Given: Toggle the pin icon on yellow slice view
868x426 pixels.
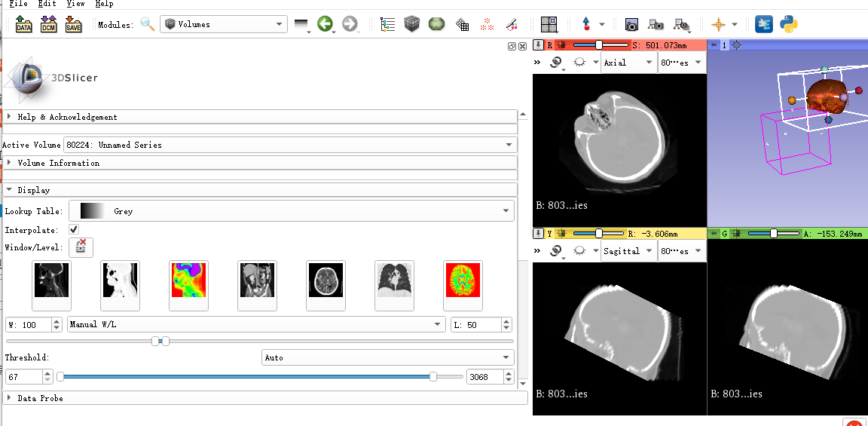Looking at the screenshot, I should pos(537,233).
